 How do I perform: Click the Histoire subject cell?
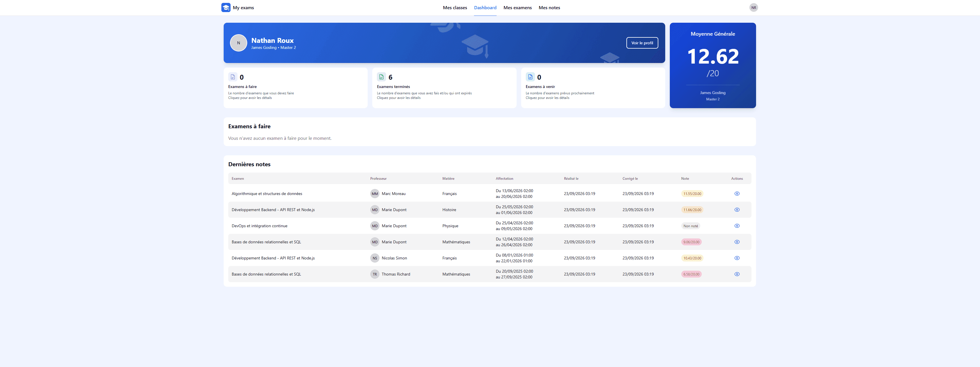(x=449, y=210)
